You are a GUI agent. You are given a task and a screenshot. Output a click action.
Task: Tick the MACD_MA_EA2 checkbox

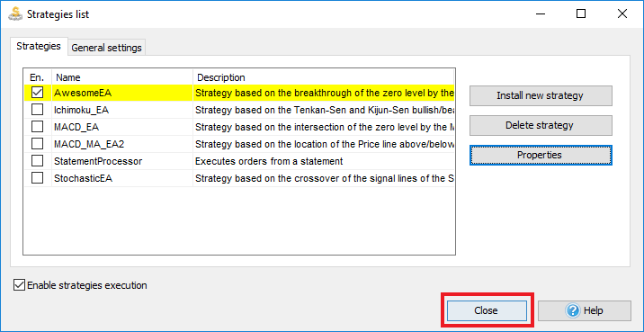[38, 144]
